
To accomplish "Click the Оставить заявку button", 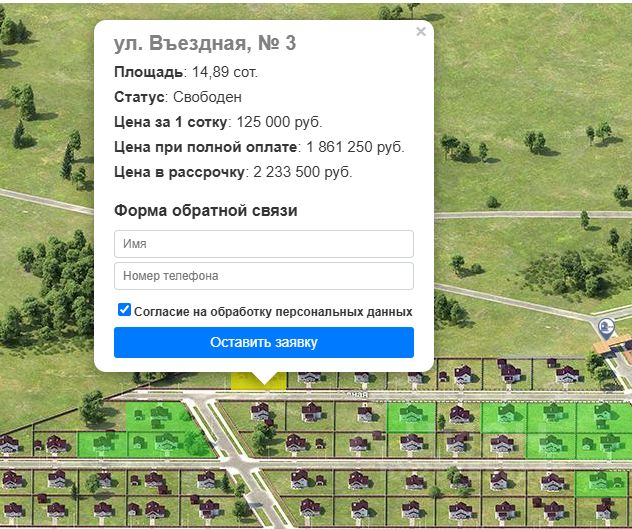I will 264,342.
